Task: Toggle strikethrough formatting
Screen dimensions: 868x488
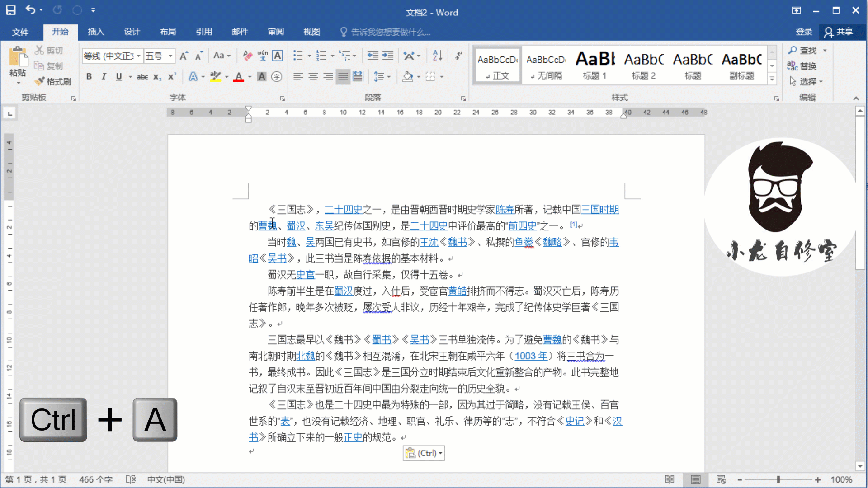Action: (x=142, y=77)
